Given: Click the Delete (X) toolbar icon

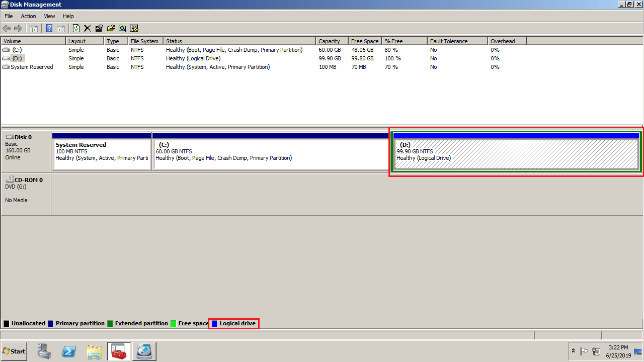Looking at the screenshot, I should (x=87, y=29).
